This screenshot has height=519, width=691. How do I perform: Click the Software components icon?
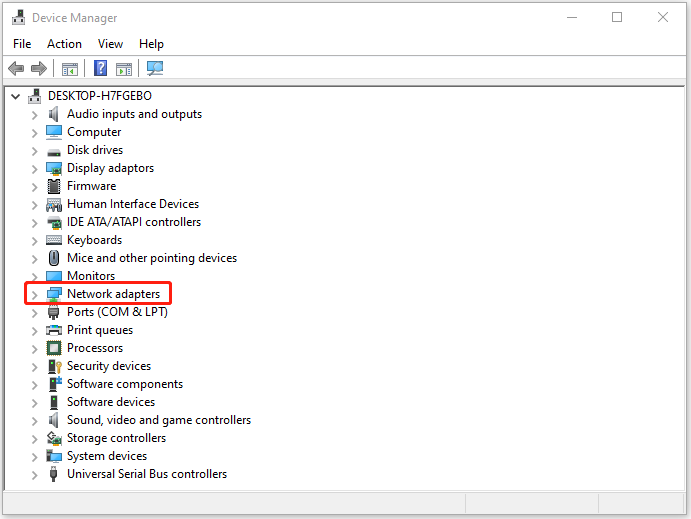[55, 384]
